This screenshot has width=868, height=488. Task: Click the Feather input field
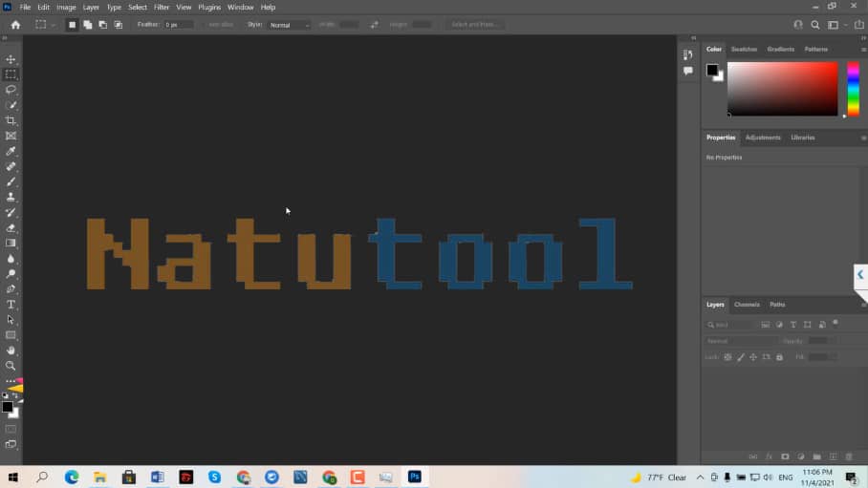pyautogui.click(x=178, y=25)
